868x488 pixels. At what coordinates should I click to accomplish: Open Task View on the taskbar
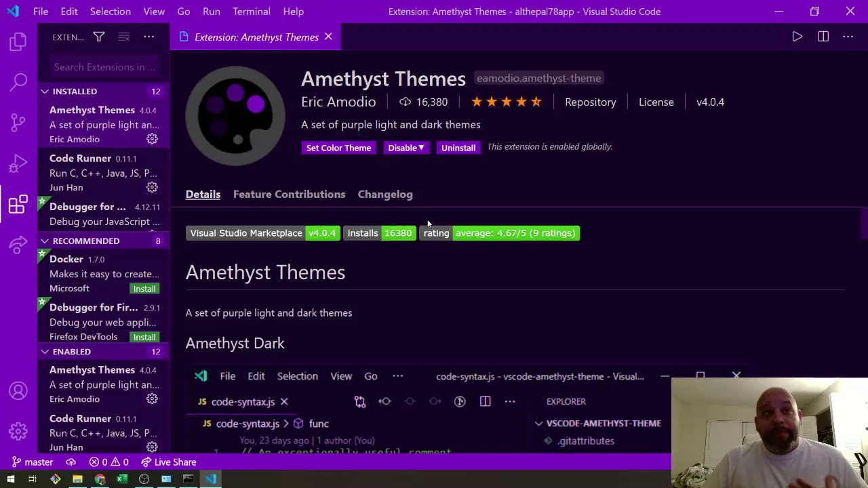tap(32, 479)
